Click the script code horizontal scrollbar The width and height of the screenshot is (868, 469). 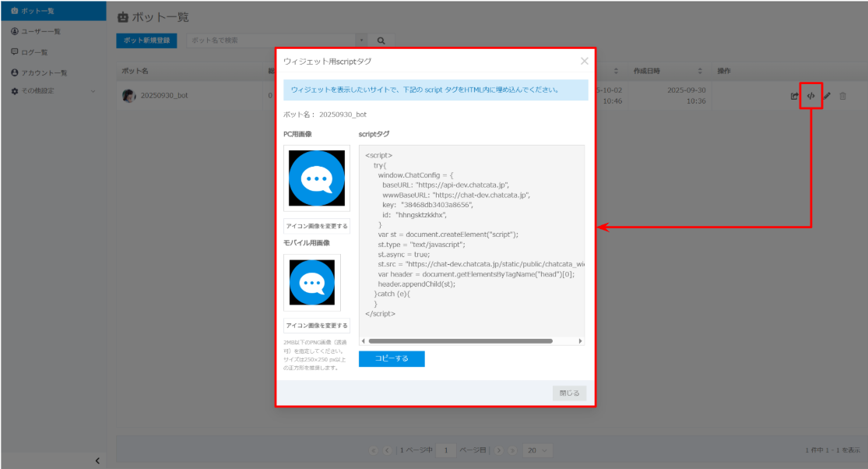pos(459,341)
